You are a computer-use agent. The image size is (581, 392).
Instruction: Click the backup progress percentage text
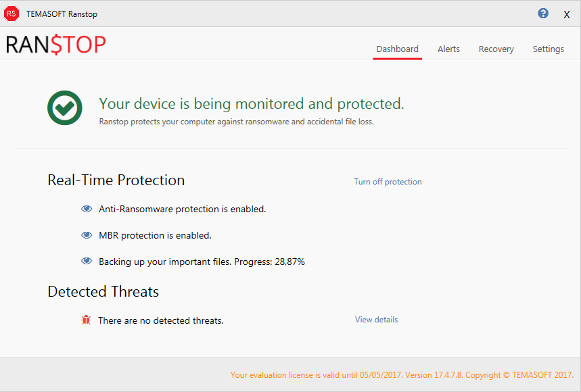point(289,262)
